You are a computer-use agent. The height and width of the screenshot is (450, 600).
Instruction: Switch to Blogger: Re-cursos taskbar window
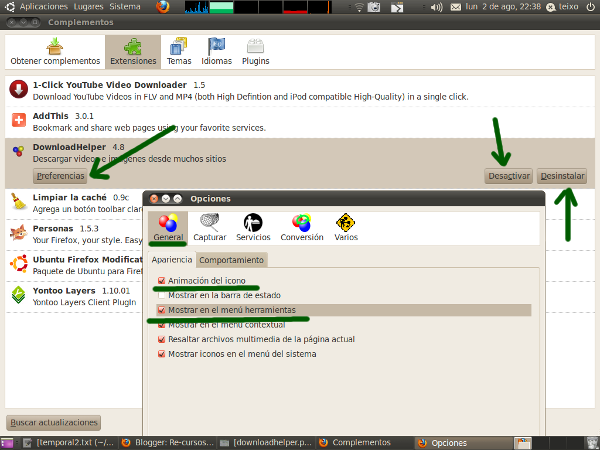coord(167,443)
